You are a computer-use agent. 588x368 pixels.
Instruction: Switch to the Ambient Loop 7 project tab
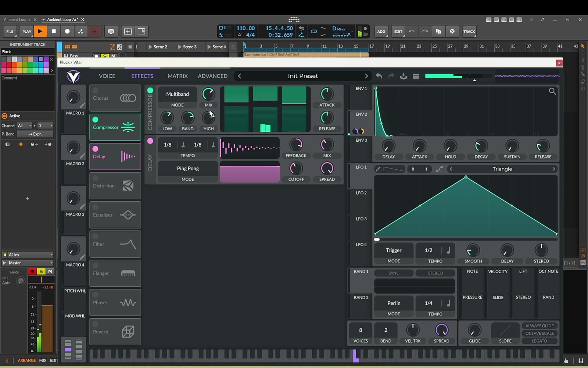pos(17,20)
